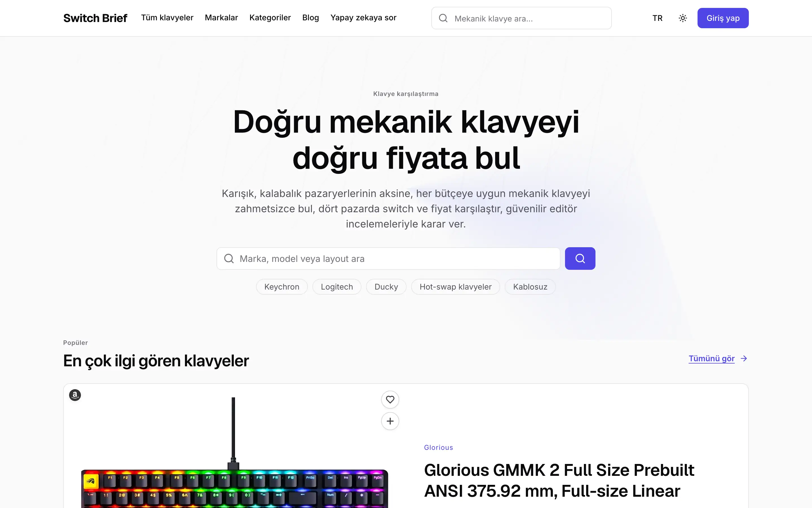The image size is (812, 508).
Task: Click the Switch Brief logo
Action: tap(95, 18)
